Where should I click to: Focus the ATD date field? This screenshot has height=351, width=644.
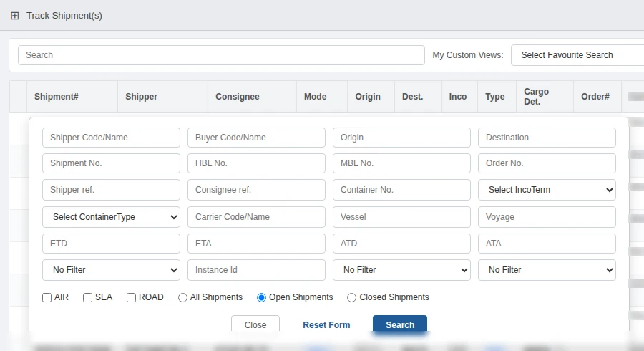point(401,244)
